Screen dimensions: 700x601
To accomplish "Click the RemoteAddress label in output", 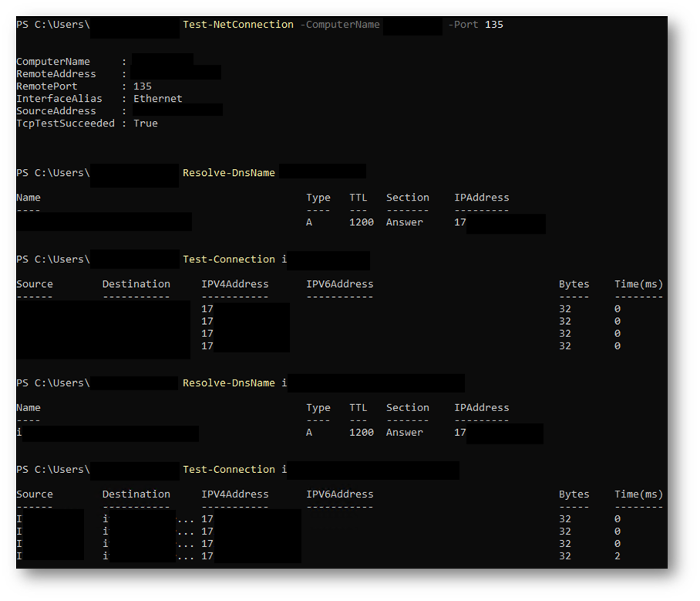I will (x=56, y=74).
